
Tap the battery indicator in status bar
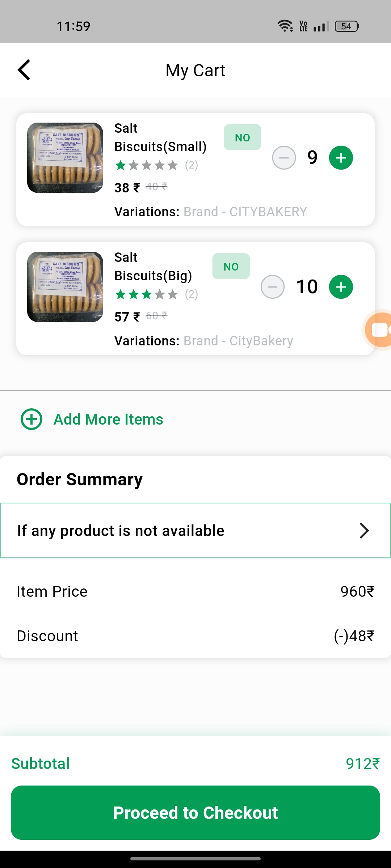coord(347,26)
